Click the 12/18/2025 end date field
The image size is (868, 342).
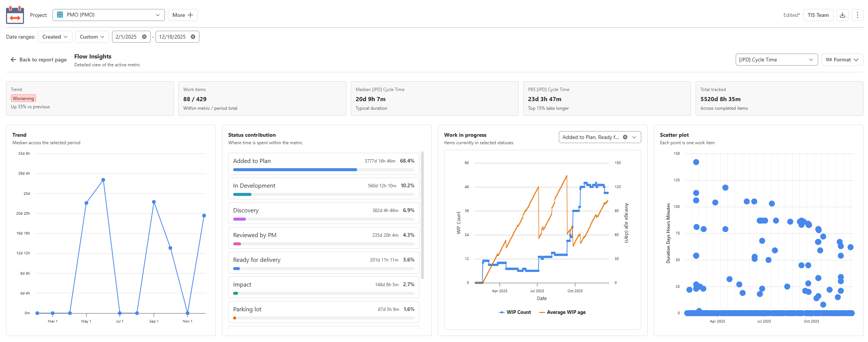click(177, 37)
